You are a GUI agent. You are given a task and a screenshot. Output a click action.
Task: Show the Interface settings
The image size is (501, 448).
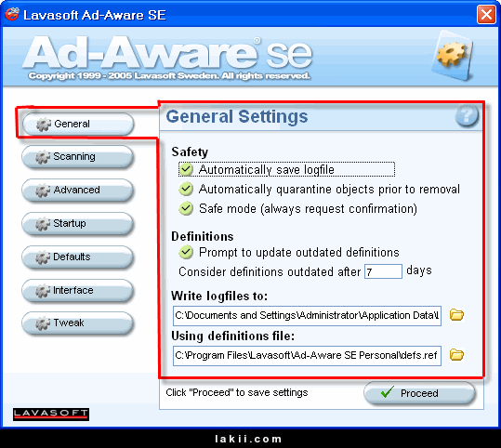coord(77,290)
